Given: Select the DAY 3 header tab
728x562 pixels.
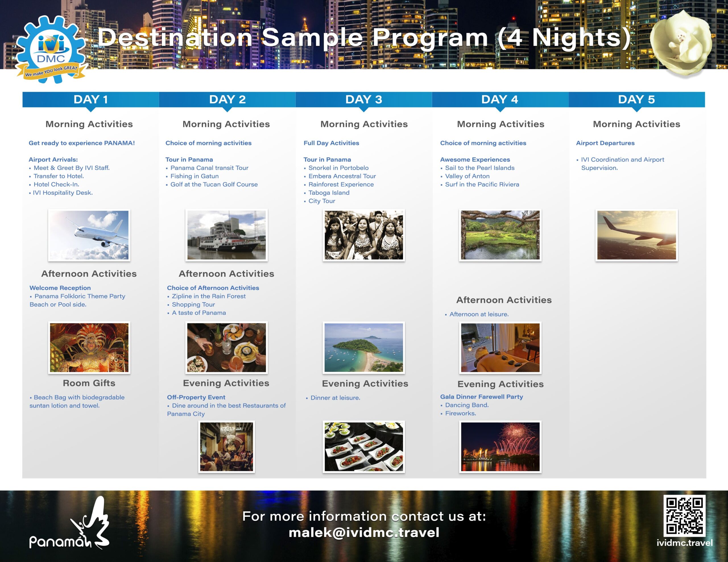Looking at the screenshot, I should tap(363, 99).
